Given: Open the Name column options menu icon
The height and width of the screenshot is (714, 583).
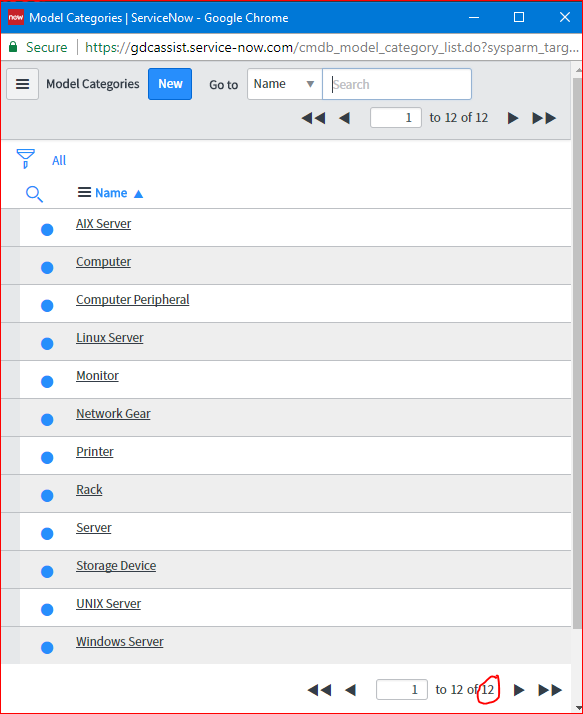Looking at the screenshot, I should point(84,193).
